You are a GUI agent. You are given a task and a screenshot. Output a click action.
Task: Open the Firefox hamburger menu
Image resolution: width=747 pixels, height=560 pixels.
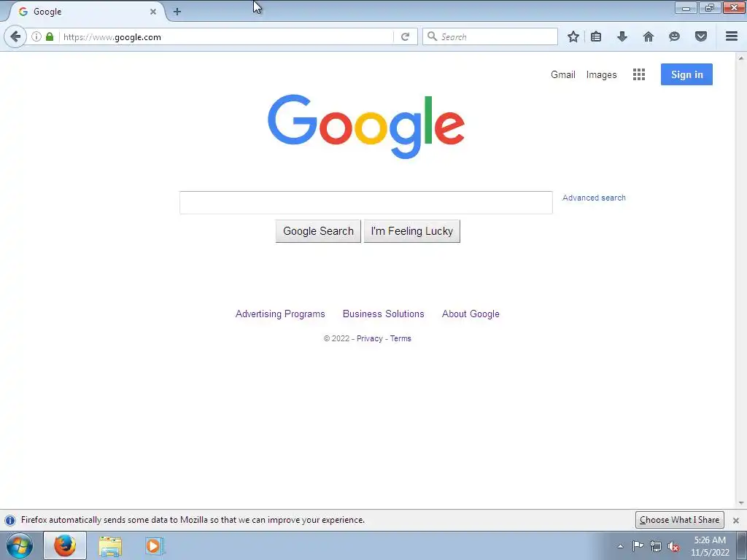click(732, 36)
